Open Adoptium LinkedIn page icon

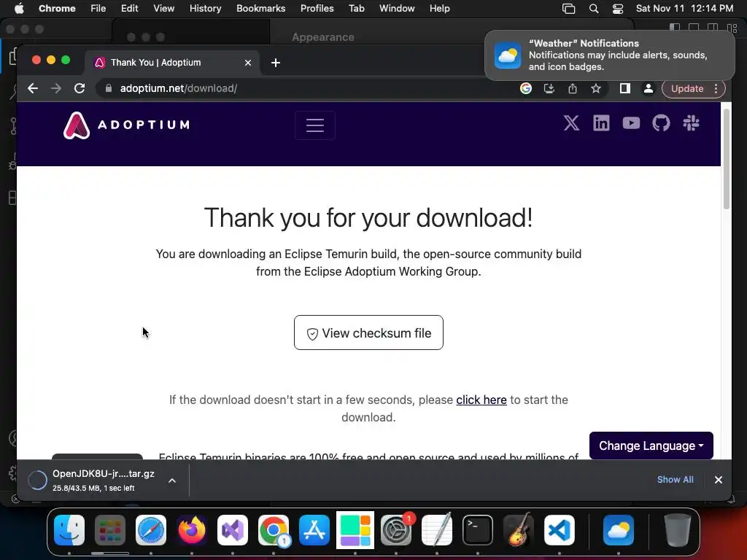[601, 122]
